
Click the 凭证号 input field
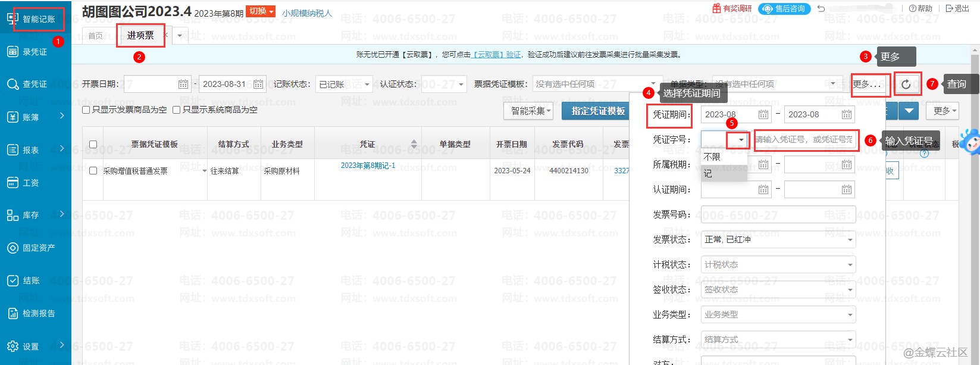coord(806,139)
